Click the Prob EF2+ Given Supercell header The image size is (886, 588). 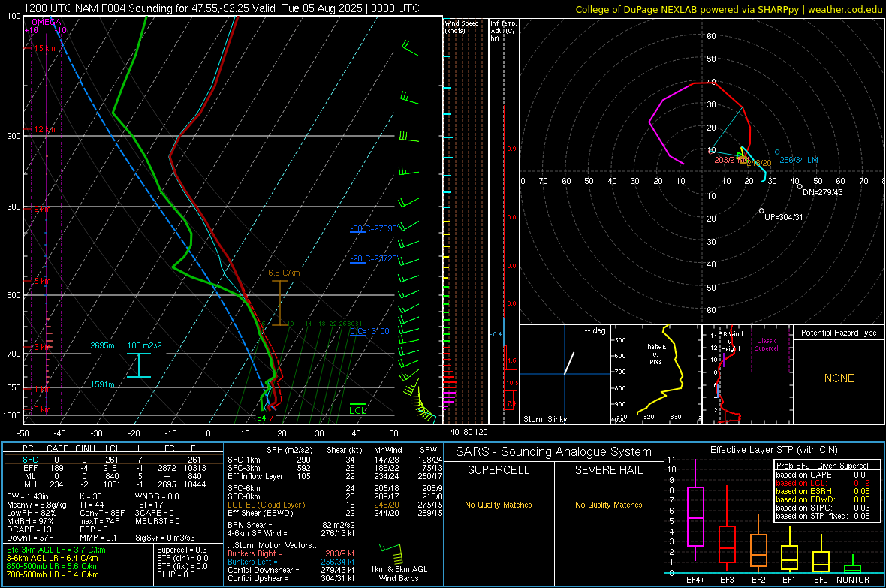[823, 466]
